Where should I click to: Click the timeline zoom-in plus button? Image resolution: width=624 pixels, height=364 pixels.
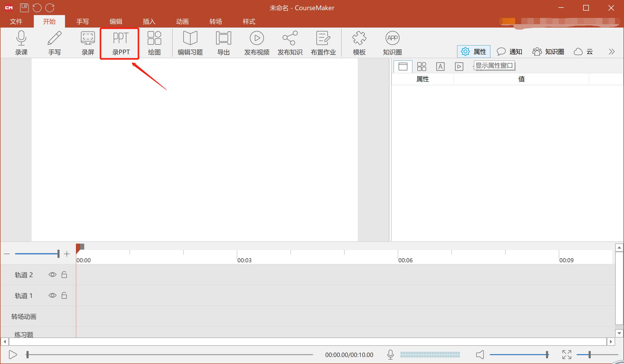(67, 254)
